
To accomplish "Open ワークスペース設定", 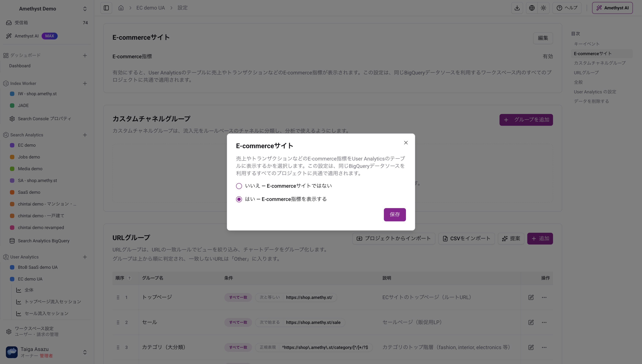I will coord(47,331).
